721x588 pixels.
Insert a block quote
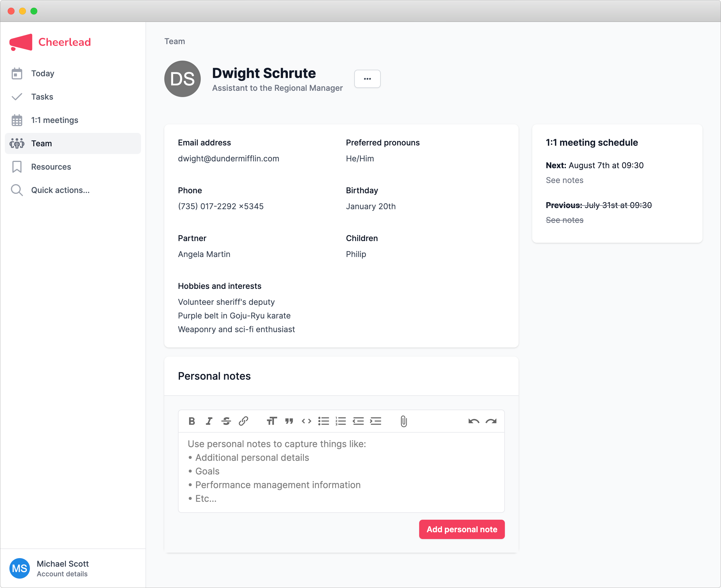click(289, 421)
